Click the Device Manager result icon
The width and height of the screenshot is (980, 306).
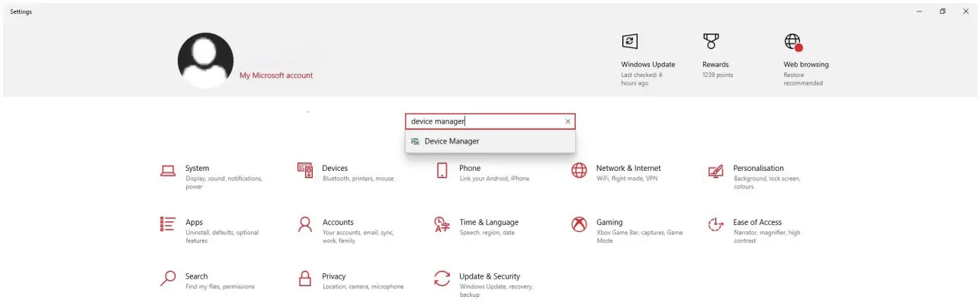point(415,141)
